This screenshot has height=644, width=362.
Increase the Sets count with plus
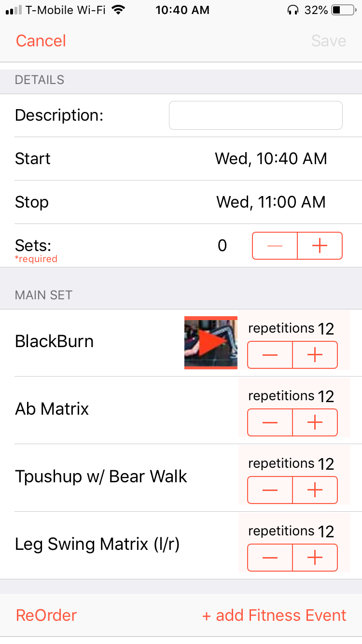tap(320, 246)
